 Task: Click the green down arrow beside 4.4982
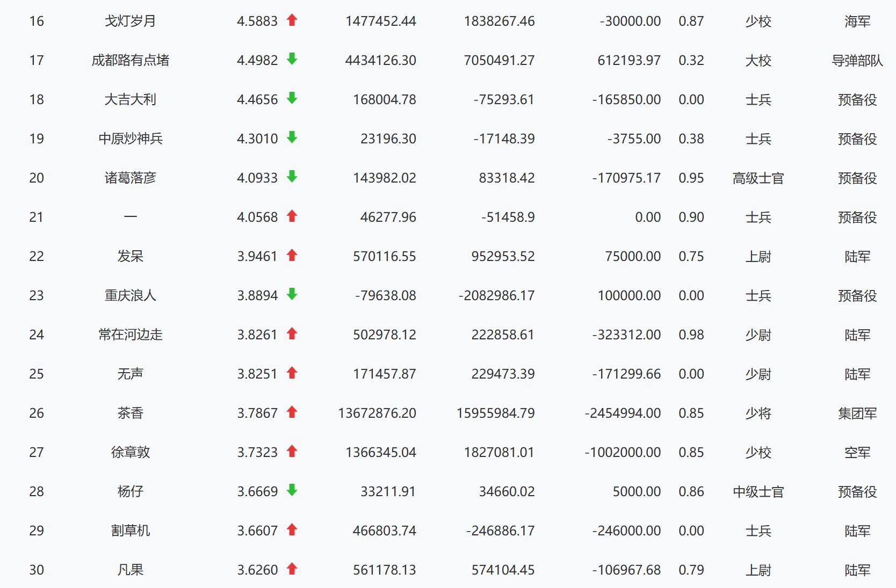coord(292,59)
